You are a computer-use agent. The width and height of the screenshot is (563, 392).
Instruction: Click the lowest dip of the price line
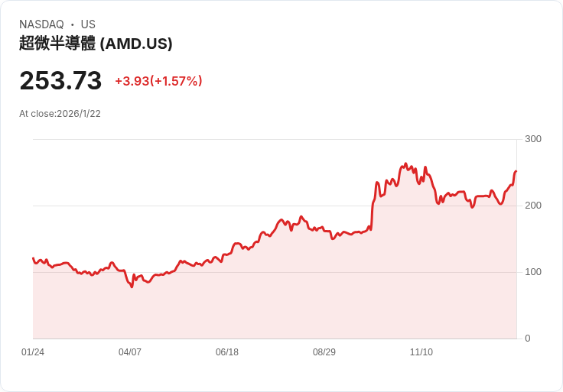tap(132, 287)
